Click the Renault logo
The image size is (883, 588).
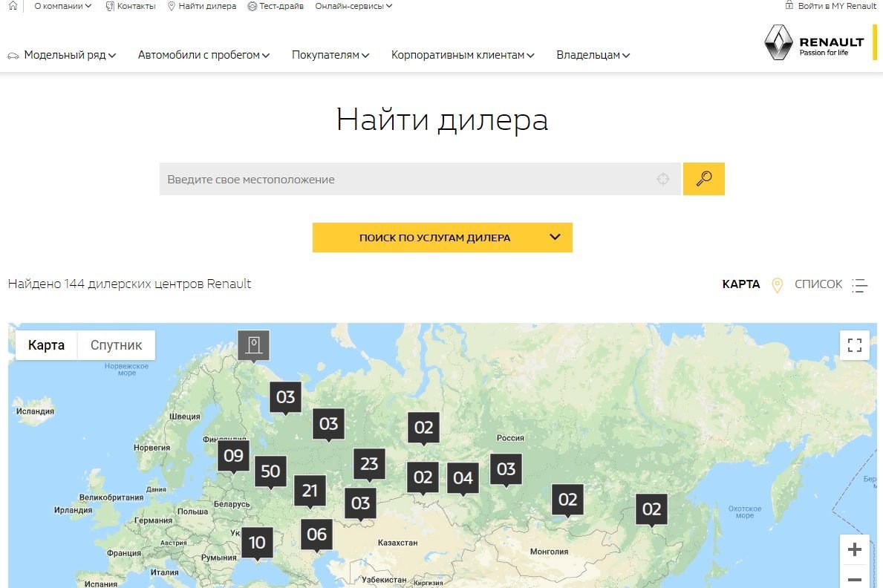point(814,42)
